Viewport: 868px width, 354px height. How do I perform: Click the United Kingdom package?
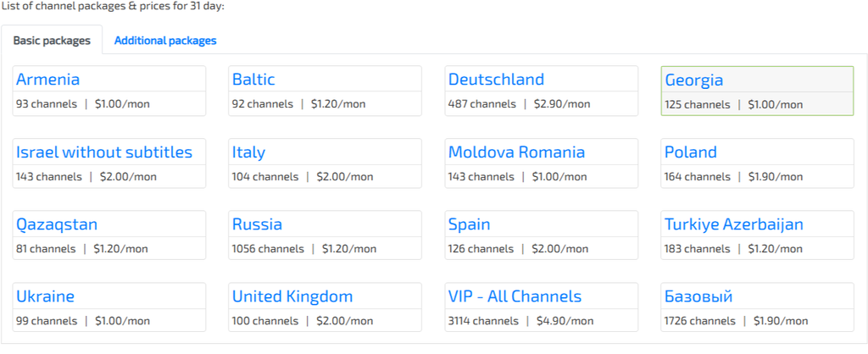pyautogui.click(x=292, y=296)
